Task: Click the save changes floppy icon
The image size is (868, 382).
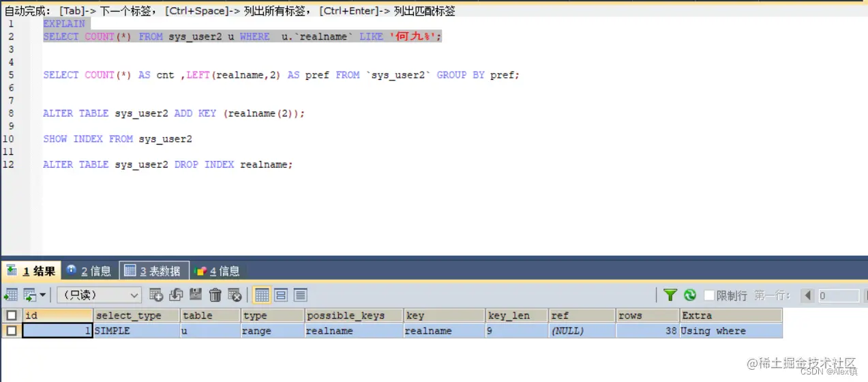Action: pos(196,295)
